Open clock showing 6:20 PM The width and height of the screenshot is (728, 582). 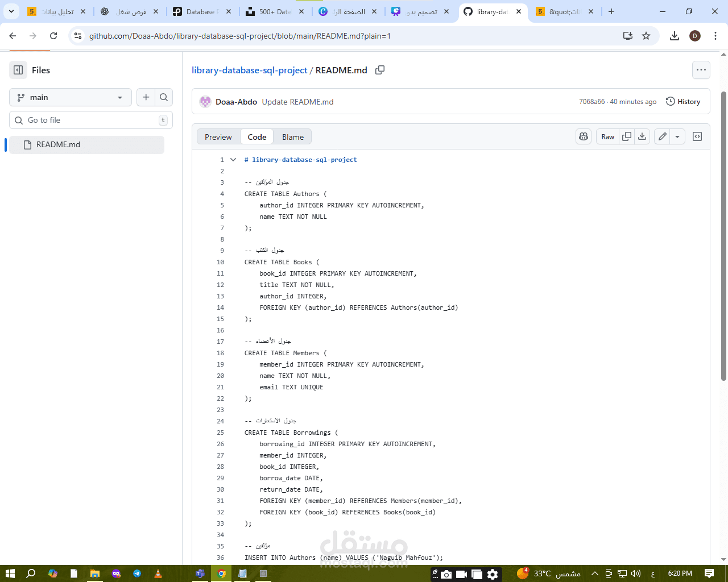(x=680, y=573)
